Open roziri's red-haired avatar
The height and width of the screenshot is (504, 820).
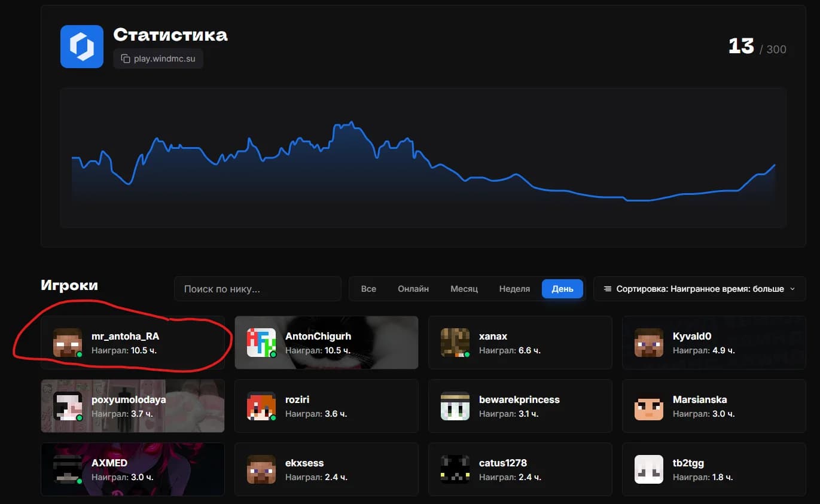[261, 406]
